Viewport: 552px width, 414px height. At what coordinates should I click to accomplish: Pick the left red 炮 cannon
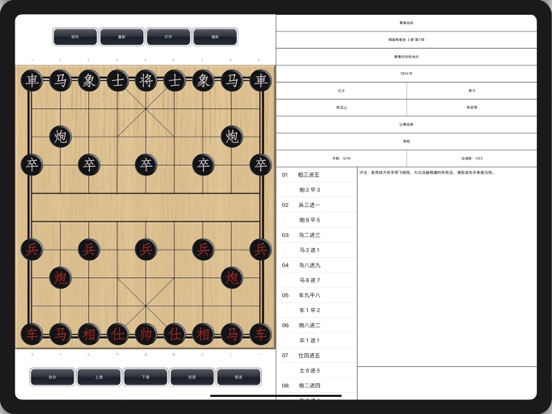click(x=60, y=278)
